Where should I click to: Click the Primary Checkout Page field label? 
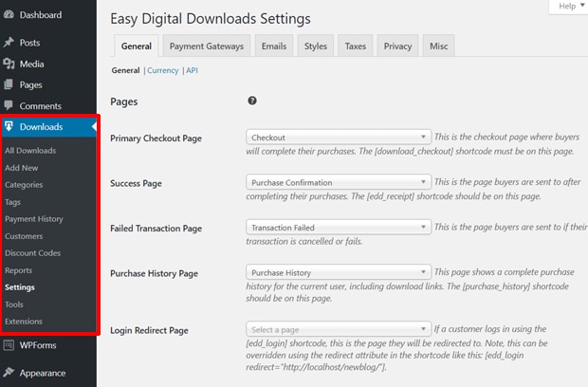click(x=156, y=138)
